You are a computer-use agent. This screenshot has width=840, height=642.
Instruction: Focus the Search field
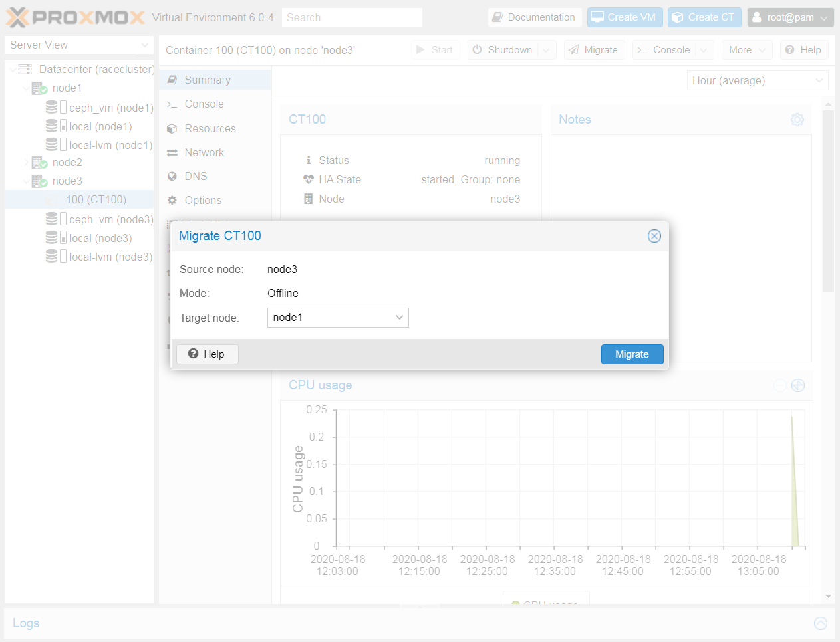pyautogui.click(x=352, y=17)
